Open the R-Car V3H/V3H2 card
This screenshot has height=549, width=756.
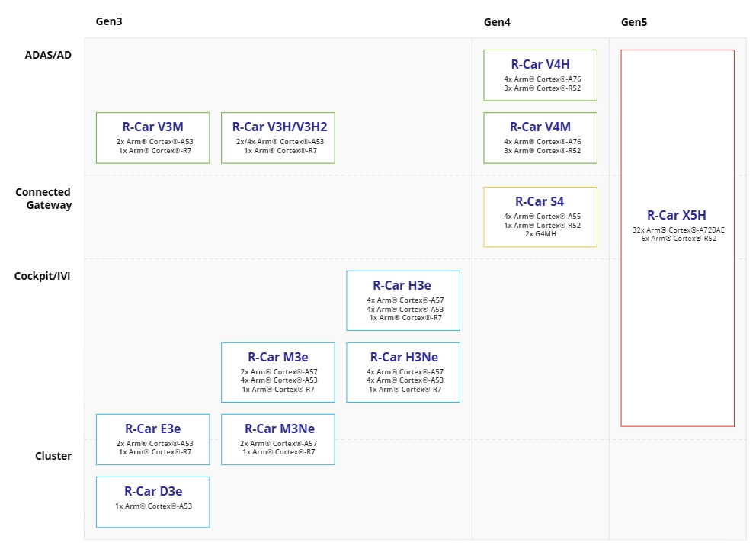[x=278, y=138]
